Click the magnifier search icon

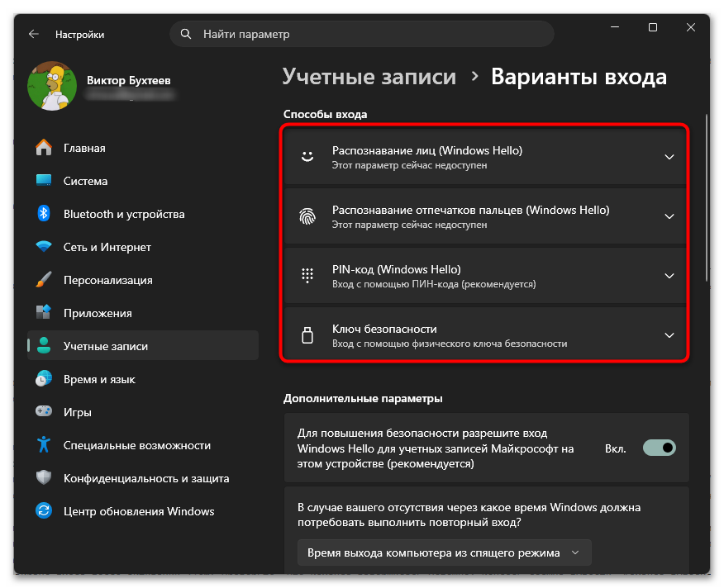click(x=186, y=34)
